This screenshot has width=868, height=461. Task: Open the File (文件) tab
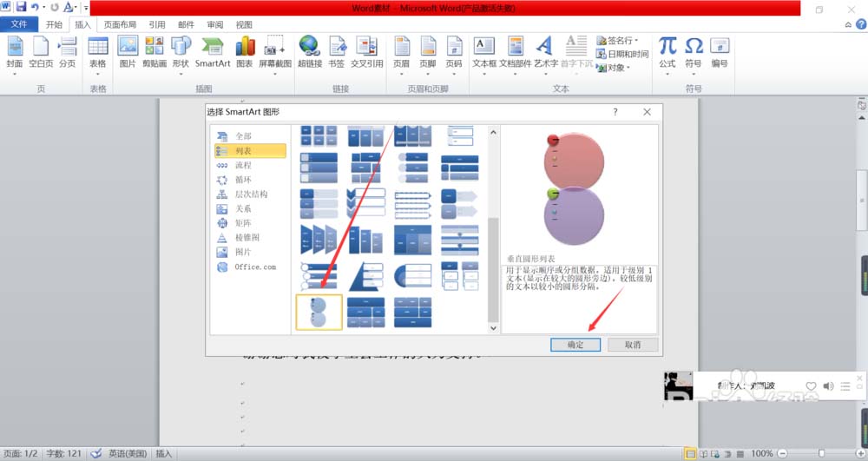click(19, 23)
